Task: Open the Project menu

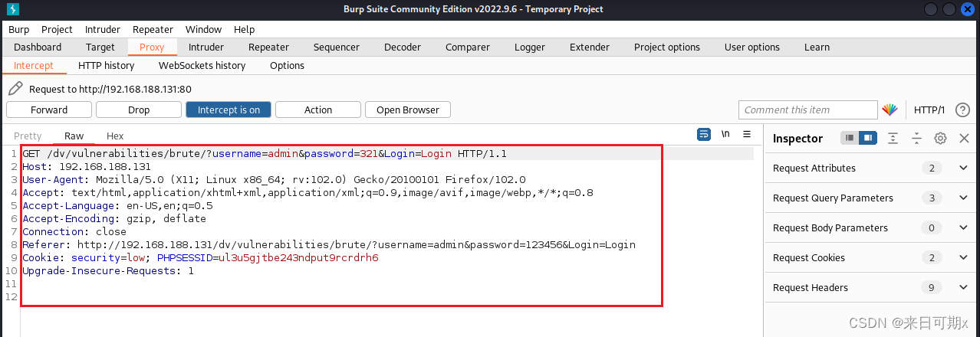Action: point(57,29)
